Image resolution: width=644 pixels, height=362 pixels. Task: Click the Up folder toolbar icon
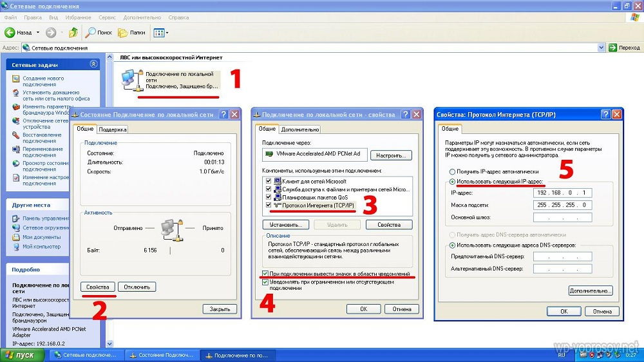pos(73,32)
